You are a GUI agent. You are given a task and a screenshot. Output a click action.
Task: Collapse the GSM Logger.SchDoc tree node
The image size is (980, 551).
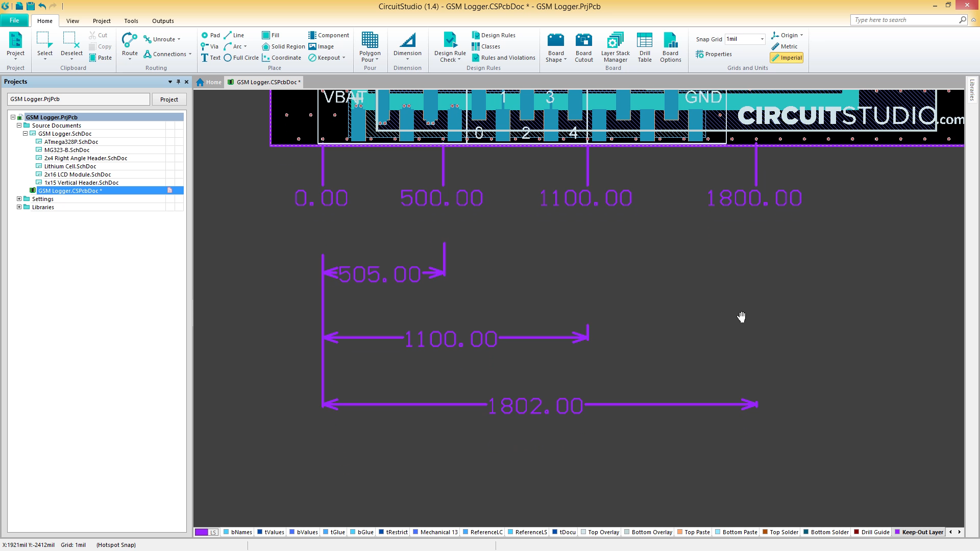25,133
